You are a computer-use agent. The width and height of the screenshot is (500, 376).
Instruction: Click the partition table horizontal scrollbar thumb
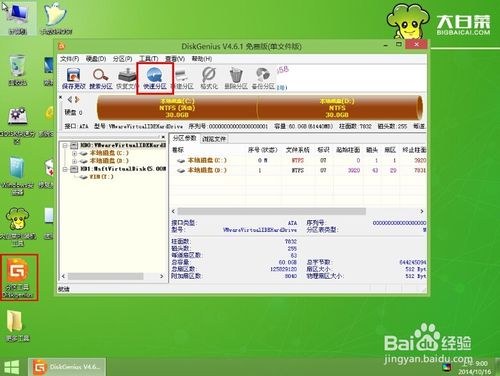271,211
